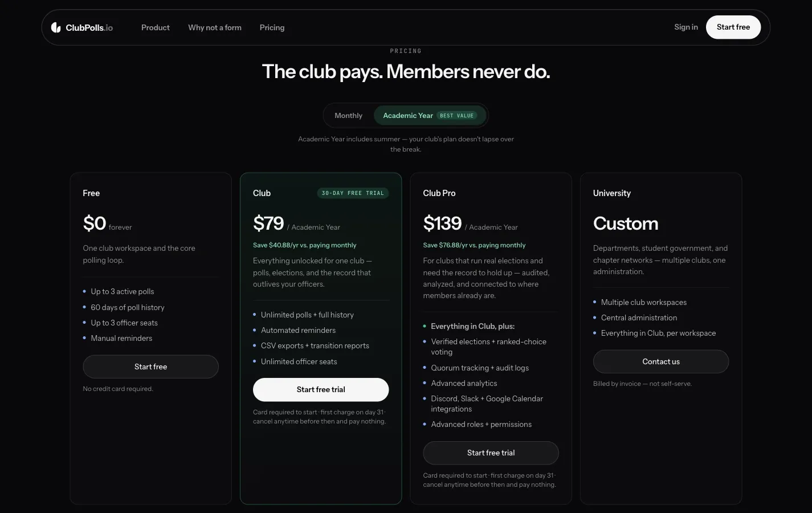The height and width of the screenshot is (513, 812).
Task: Click the header Start free button
Action: point(733,27)
